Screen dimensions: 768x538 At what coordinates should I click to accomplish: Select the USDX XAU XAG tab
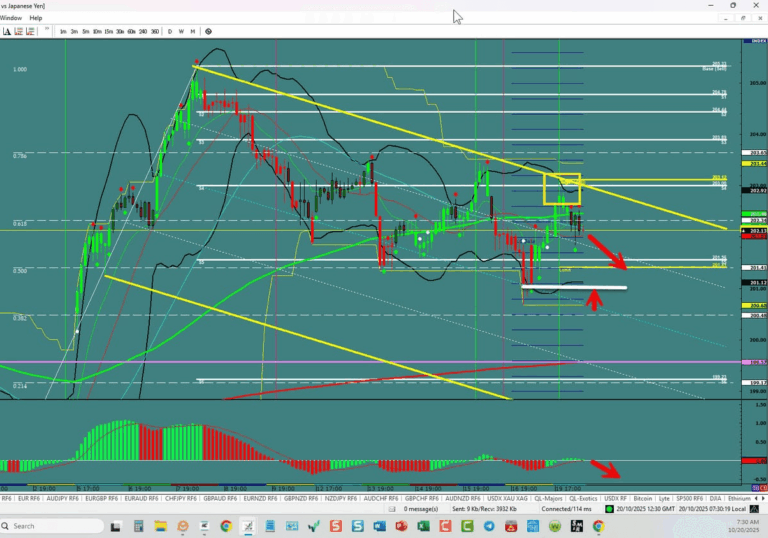pos(507,498)
